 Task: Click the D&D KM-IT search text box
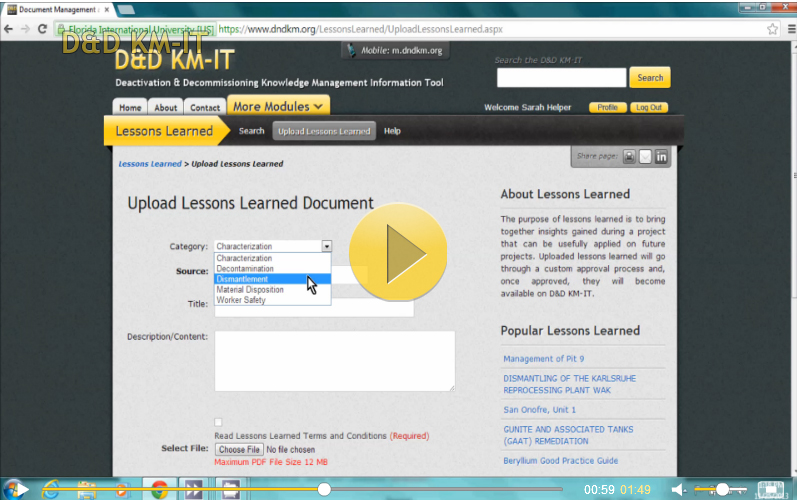click(x=562, y=78)
